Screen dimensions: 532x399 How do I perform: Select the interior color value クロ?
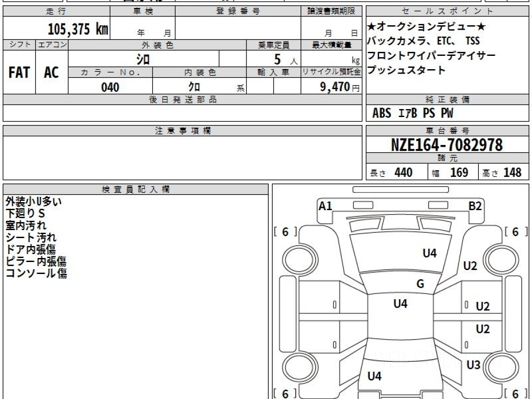click(194, 87)
